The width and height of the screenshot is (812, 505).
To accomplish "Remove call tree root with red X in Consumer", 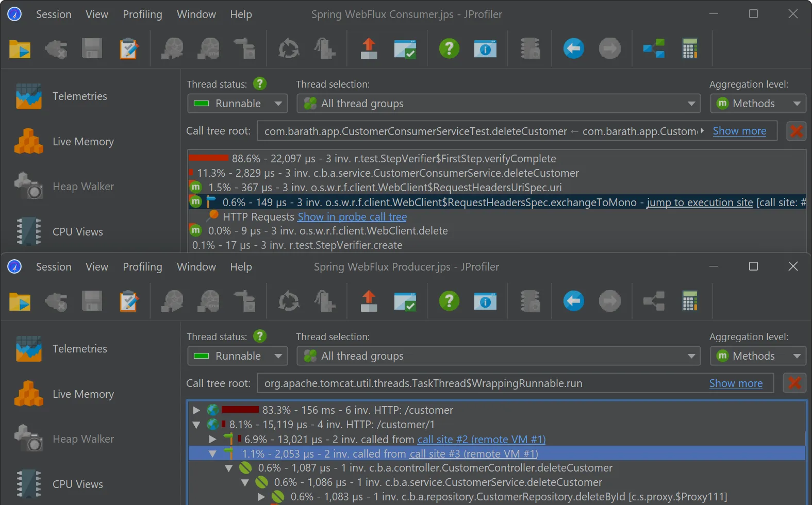I will point(796,131).
